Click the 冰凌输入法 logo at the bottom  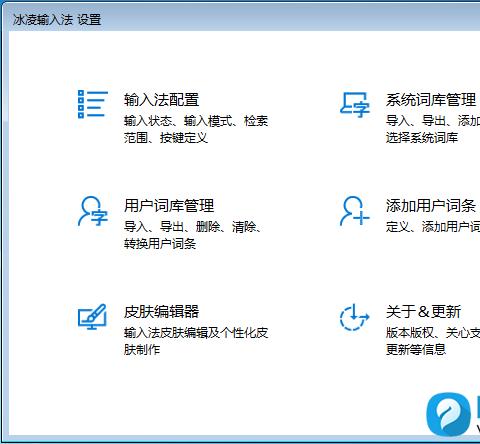click(x=448, y=414)
